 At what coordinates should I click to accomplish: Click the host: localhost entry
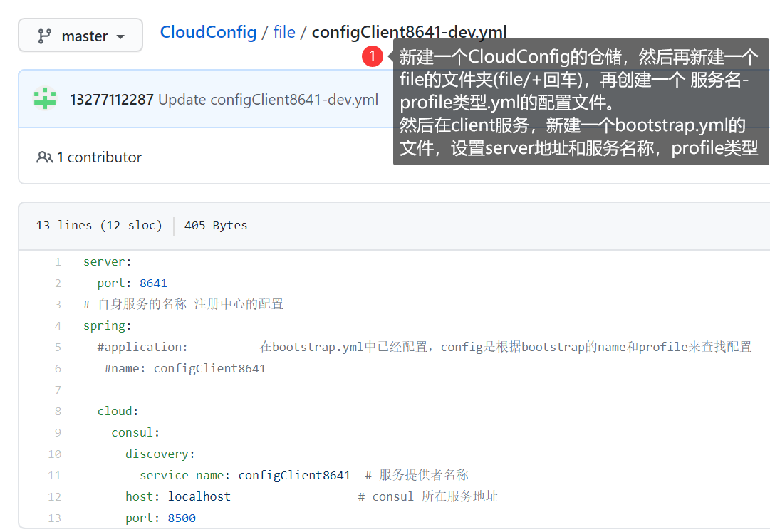pyautogui.click(x=178, y=496)
